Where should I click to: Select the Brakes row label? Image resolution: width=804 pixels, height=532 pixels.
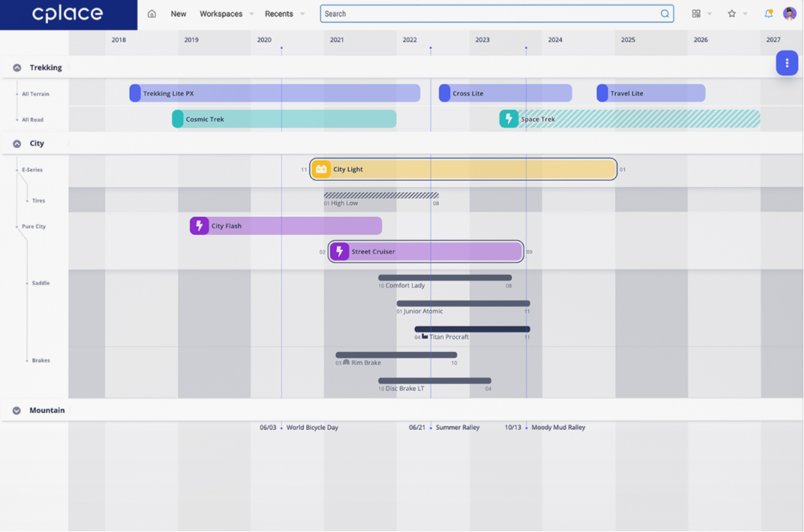(x=41, y=361)
